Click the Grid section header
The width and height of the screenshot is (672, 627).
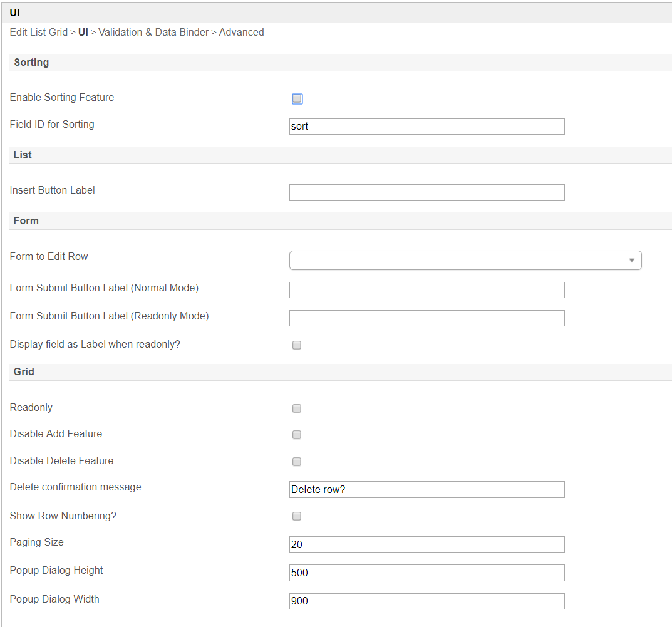point(24,372)
